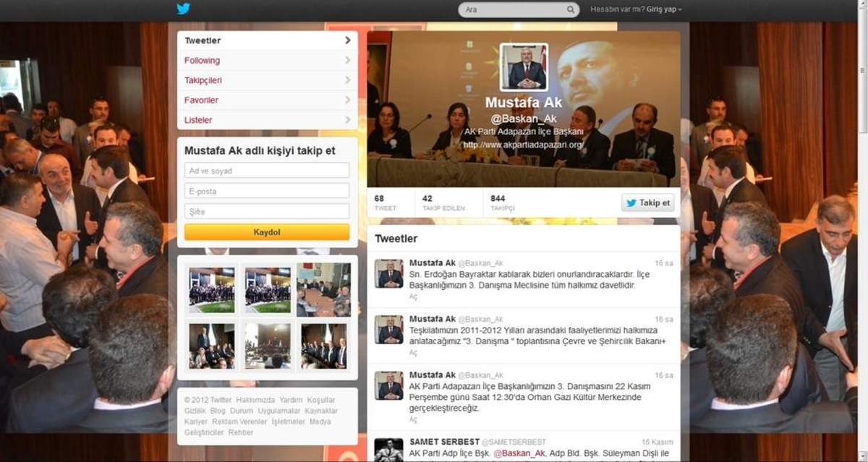
Task: Click the search magnifier icon
Action: pyautogui.click(x=571, y=10)
